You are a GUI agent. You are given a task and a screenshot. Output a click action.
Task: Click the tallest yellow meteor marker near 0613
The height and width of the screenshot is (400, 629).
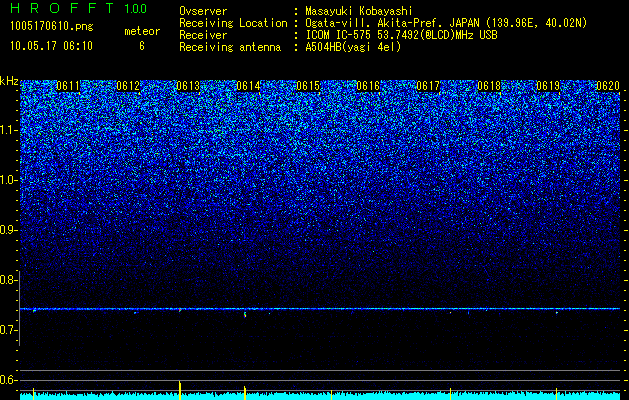(180, 390)
